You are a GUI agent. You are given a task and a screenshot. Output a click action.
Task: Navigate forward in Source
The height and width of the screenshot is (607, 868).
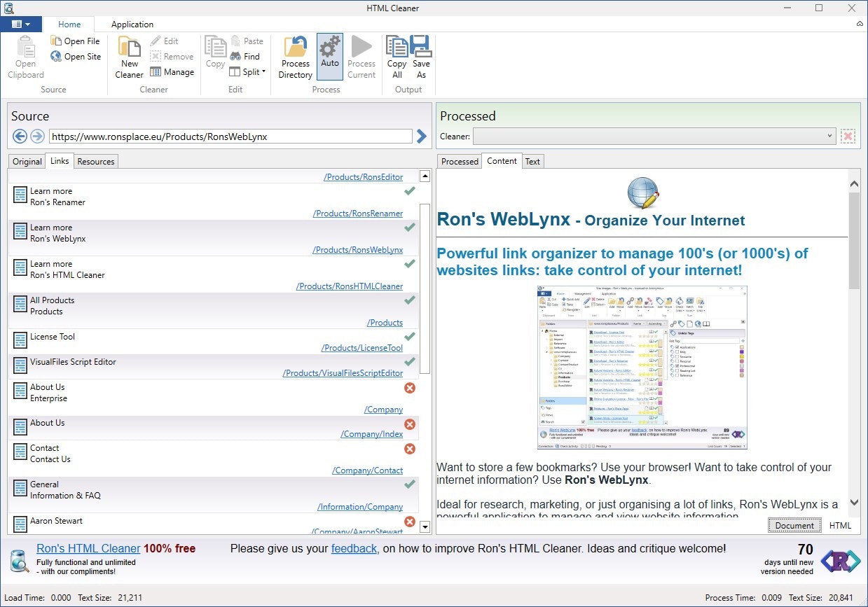tap(37, 137)
